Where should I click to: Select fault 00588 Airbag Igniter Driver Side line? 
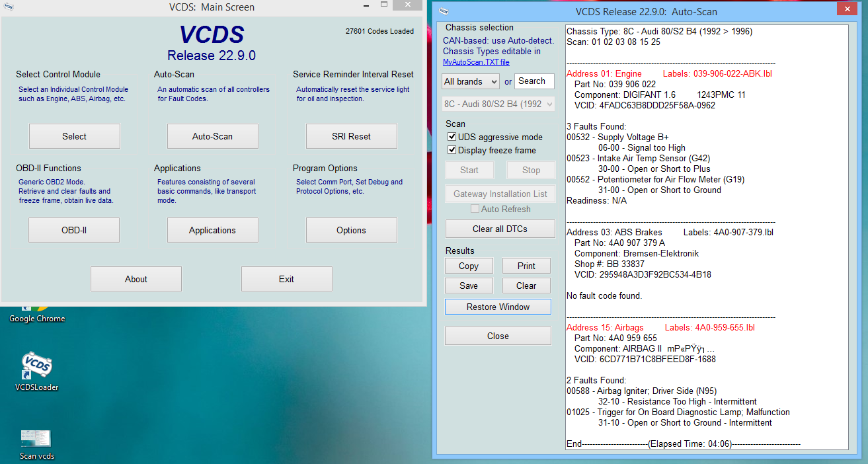641,391
